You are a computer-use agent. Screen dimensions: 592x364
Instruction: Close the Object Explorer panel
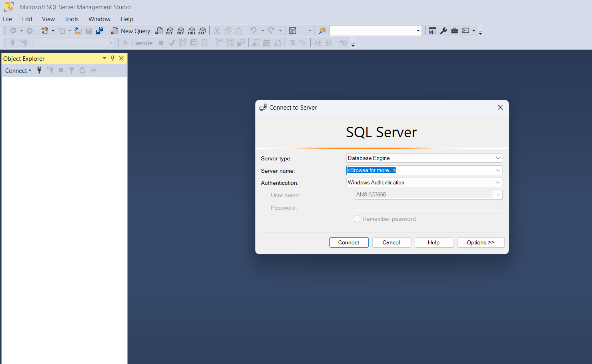click(x=121, y=58)
